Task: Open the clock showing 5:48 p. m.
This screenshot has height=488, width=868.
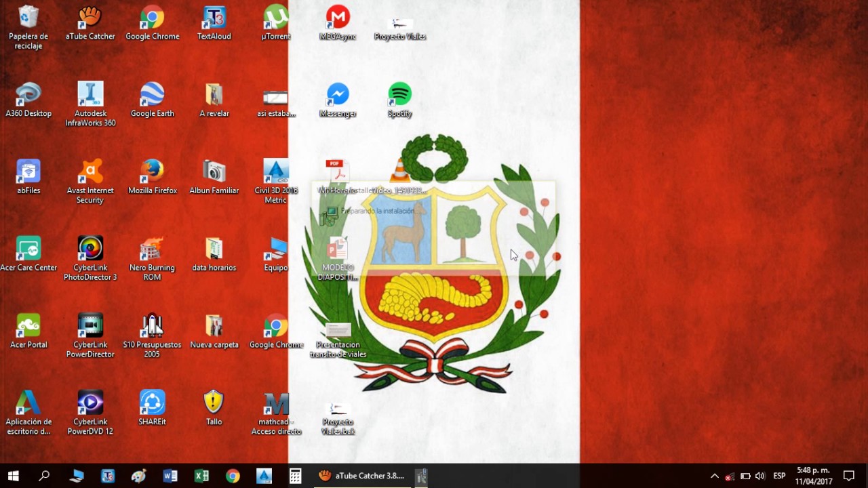Action: 814,476
